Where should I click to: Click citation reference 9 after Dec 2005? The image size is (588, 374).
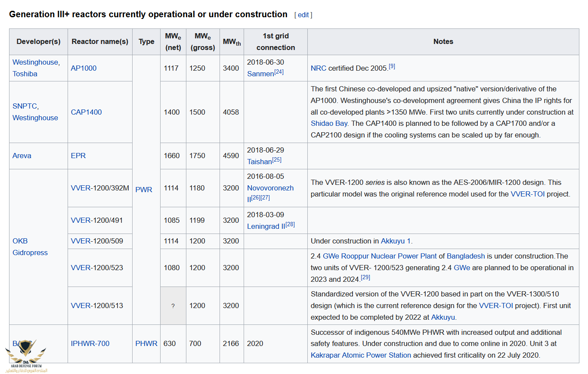(x=392, y=66)
